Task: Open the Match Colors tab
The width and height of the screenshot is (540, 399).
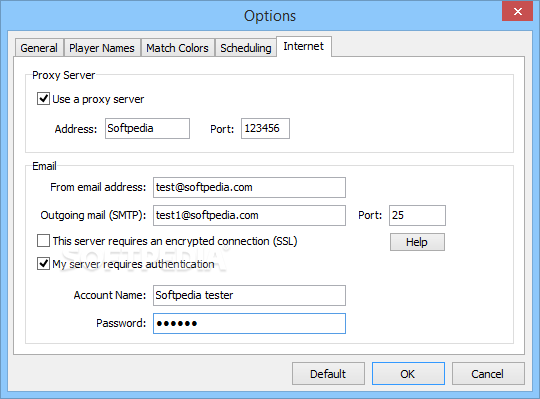Action: [x=177, y=48]
